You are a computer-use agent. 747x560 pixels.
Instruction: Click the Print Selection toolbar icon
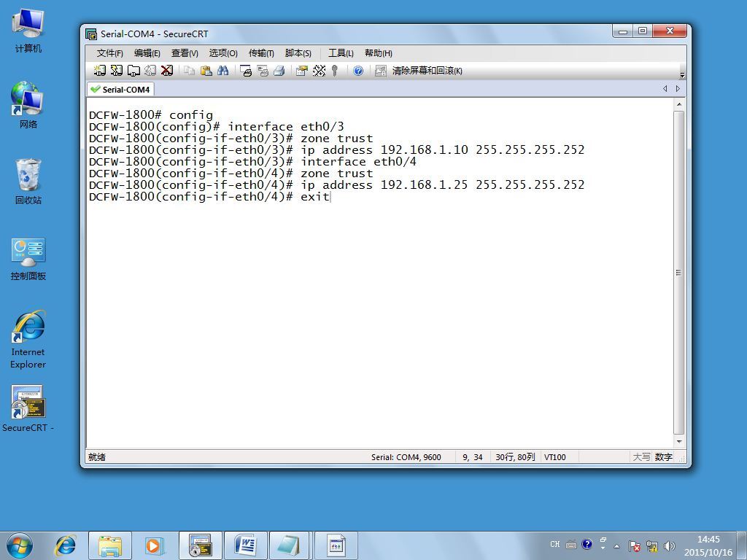pos(263,71)
